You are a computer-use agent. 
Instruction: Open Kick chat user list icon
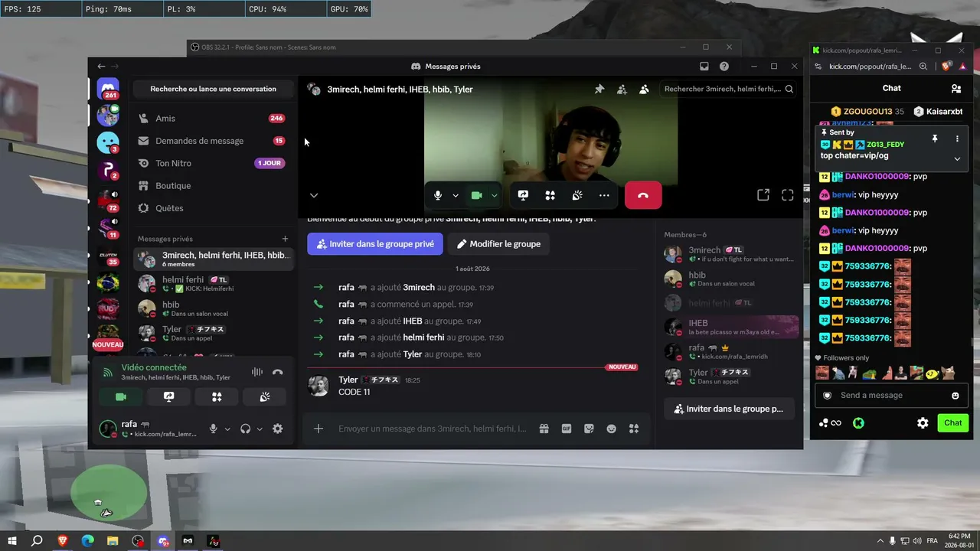[x=956, y=88]
